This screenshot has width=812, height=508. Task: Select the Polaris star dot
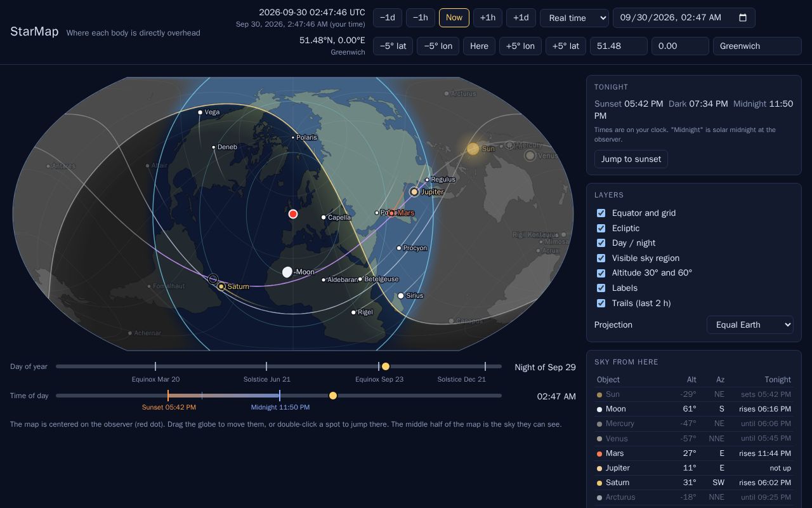pos(293,137)
